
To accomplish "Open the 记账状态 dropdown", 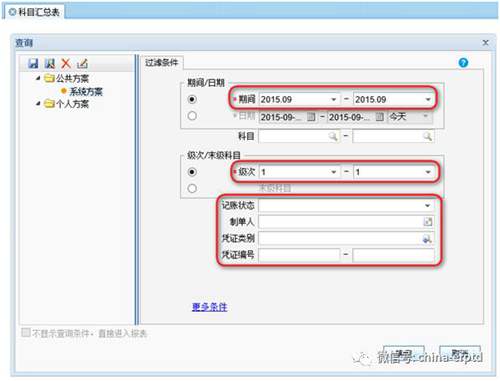I will pyautogui.click(x=428, y=205).
